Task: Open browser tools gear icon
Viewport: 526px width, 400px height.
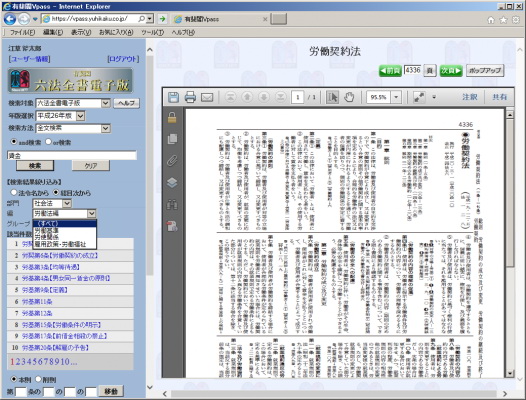Action: point(516,20)
